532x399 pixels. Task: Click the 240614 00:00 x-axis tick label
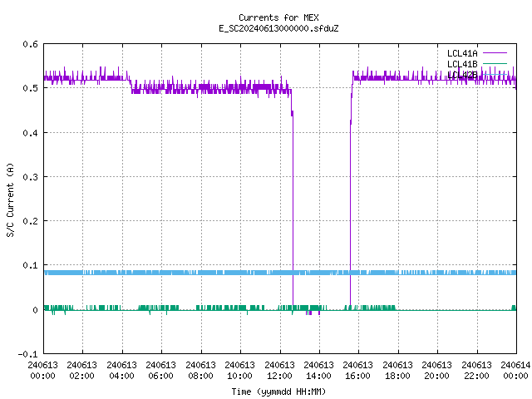[515, 370]
